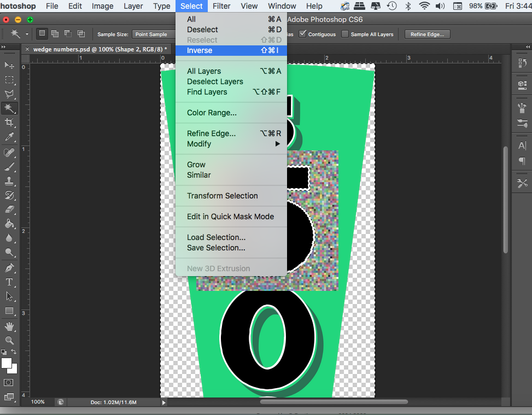532x415 pixels.
Task: Choose Add to selection mode
Action: point(55,33)
